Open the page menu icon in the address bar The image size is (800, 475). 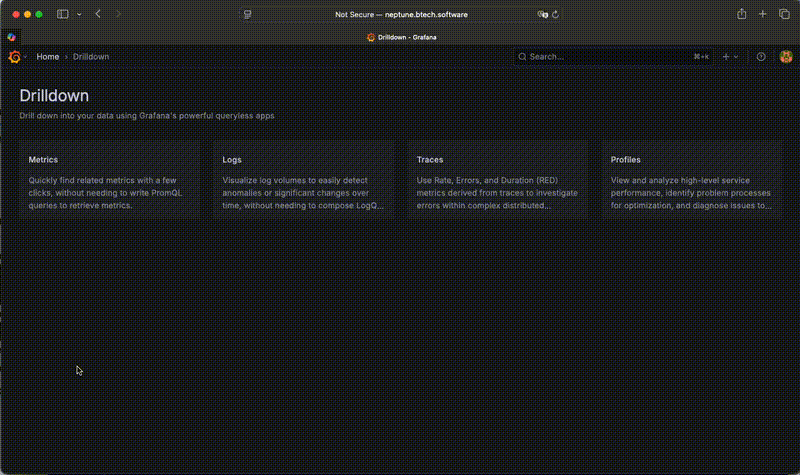[247, 14]
